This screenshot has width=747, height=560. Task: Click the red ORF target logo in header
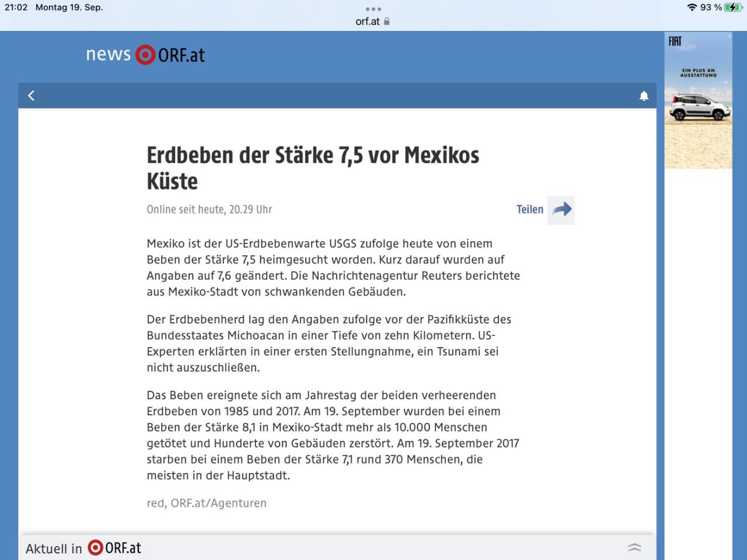145,55
